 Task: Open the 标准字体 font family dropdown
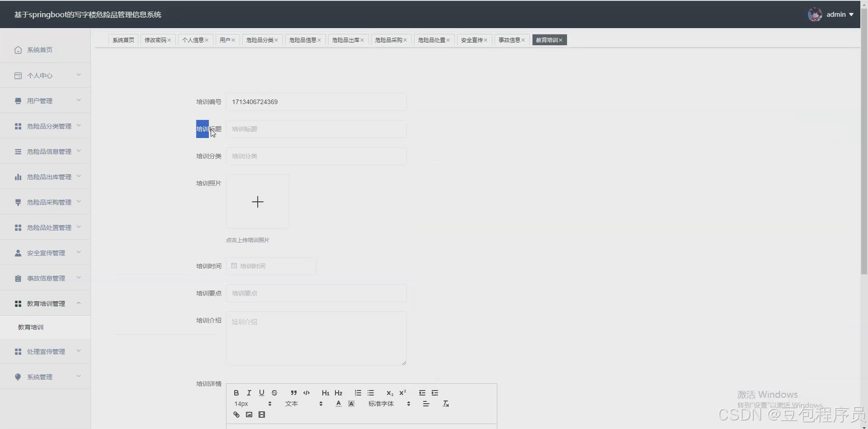[x=389, y=404]
